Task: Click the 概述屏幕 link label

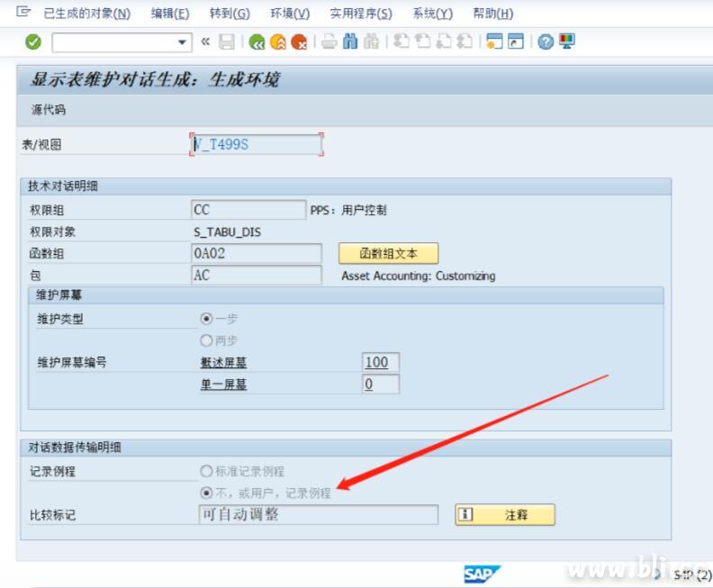Action: [x=223, y=363]
